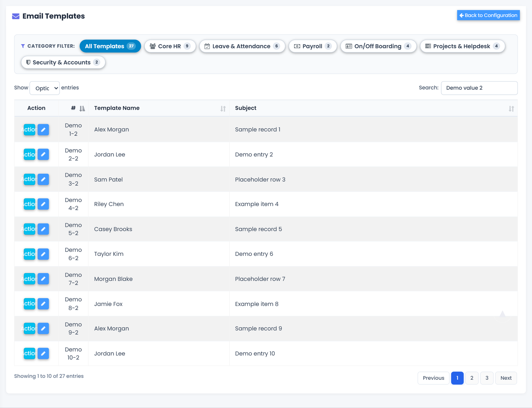This screenshot has width=532, height=408.
Task: Open page 2 of results
Action: pos(472,378)
